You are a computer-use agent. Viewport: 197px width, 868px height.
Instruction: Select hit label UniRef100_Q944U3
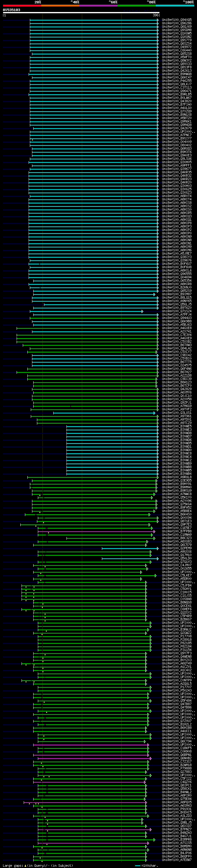coord(177,318)
